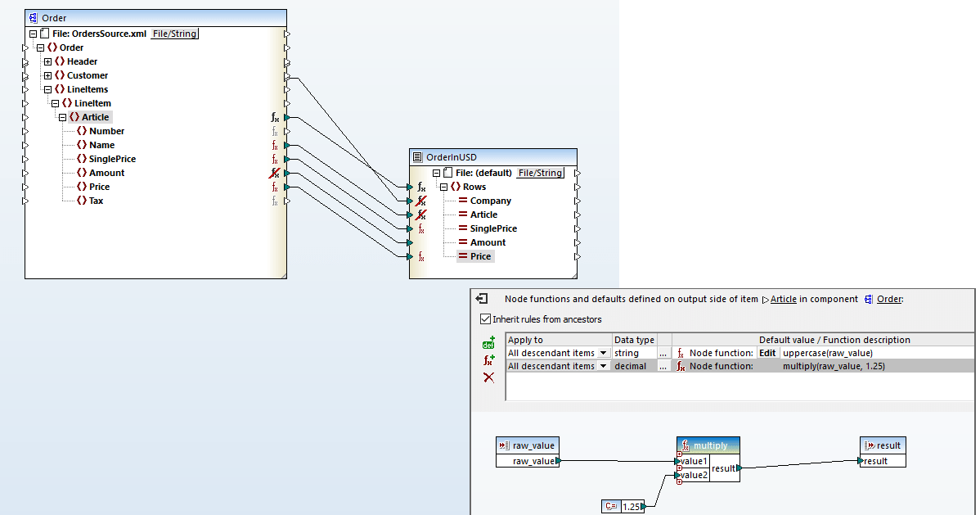
Task: Click the crossed-out fx icon beside source Amount
Action: click(275, 173)
